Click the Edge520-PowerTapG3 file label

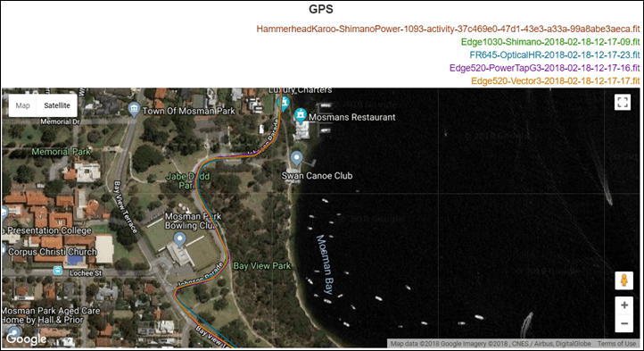point(545,68)
